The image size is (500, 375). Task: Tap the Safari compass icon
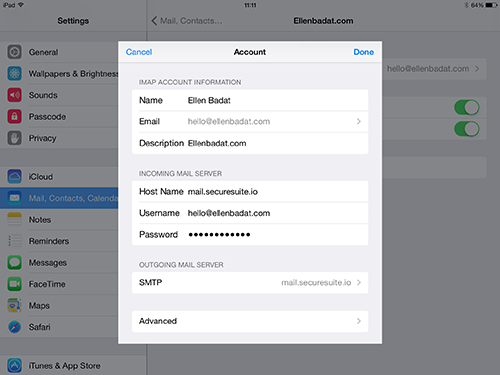(x=14, y=327)
